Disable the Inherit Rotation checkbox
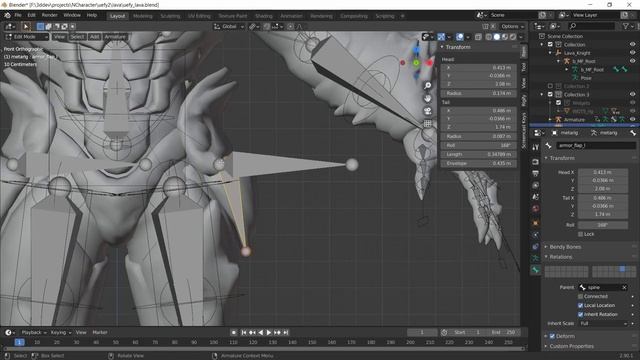640x360 pixels. pos(580,314)
